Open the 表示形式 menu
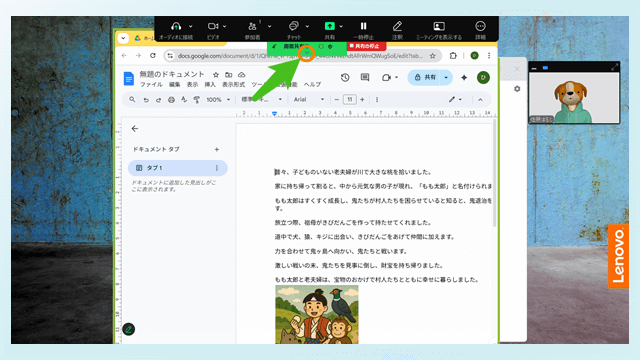 [233, 84]
